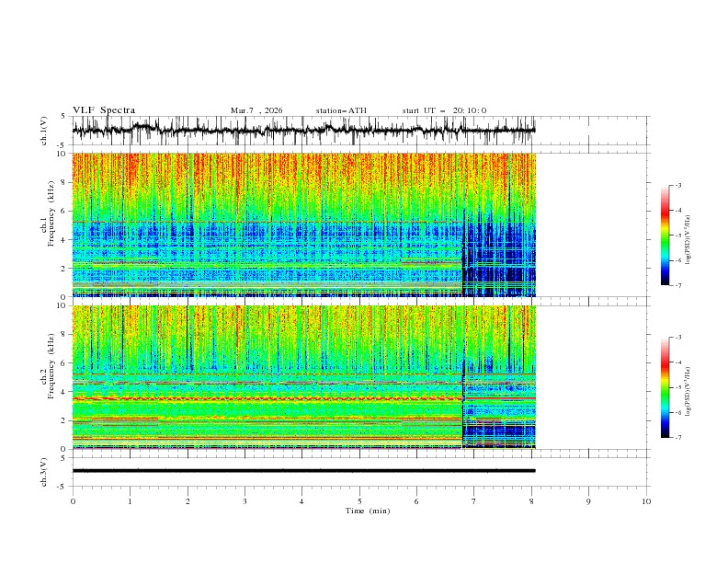Click inside the ch.1 spectrogram image
The width and height of the screenshot is (728, 563).
pos(304,224)
